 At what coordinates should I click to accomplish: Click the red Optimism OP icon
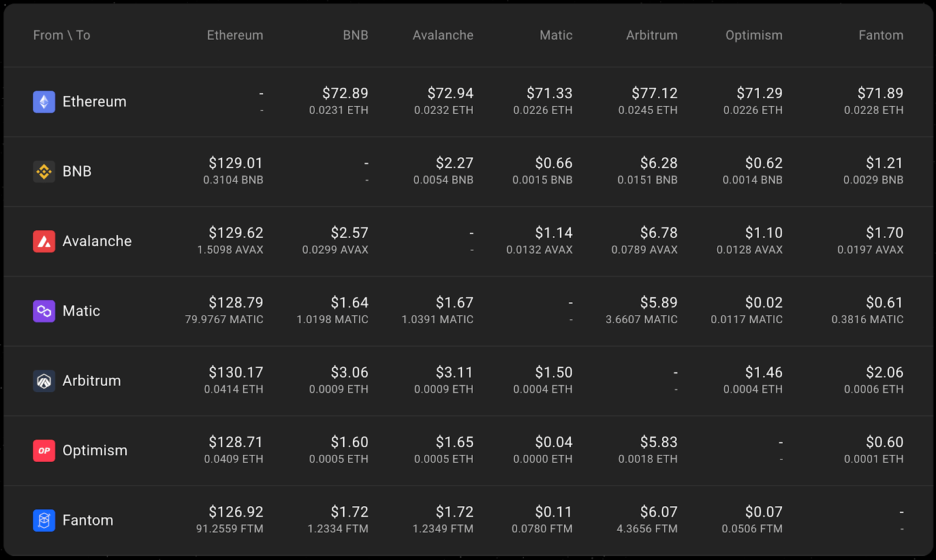click(x=44, y=451)
